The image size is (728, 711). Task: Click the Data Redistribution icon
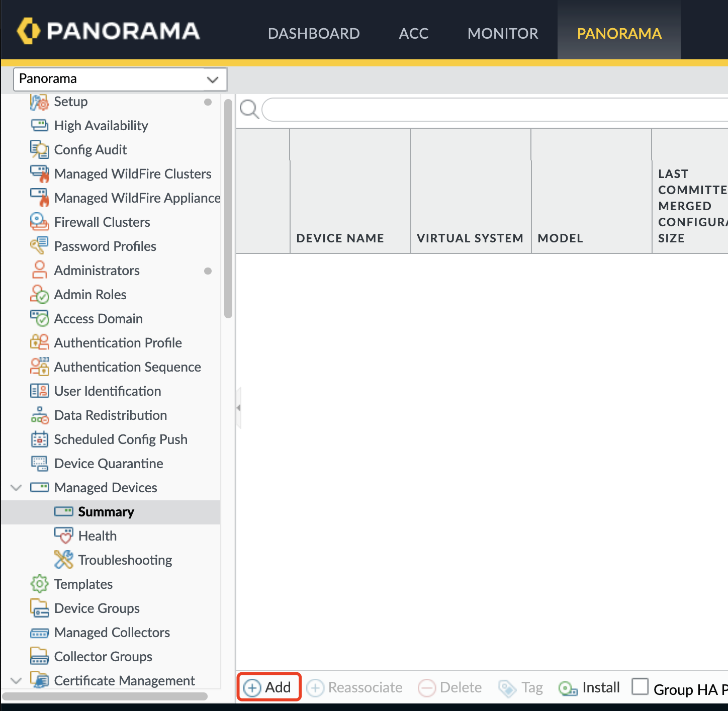pos(40,415)
